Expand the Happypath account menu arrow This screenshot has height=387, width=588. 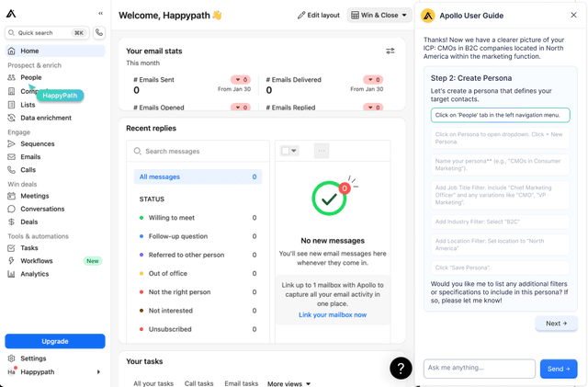[98, 372]
